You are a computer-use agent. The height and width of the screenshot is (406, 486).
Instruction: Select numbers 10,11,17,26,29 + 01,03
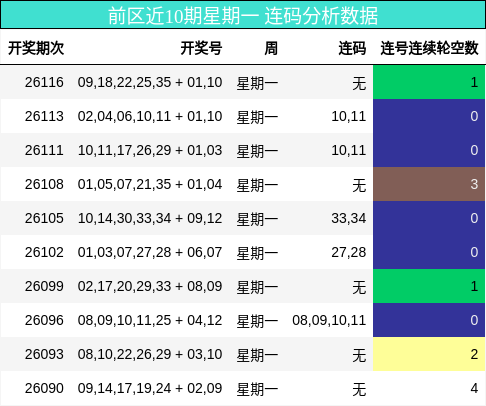pyautogui.click(x=150, y=150)
